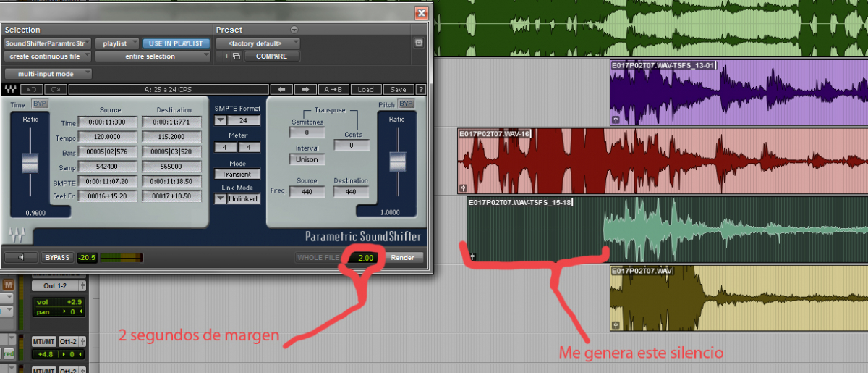Select the red E017P02T07.WAV-16 clip
Screen dimensions: 868x373
point(662,162)
